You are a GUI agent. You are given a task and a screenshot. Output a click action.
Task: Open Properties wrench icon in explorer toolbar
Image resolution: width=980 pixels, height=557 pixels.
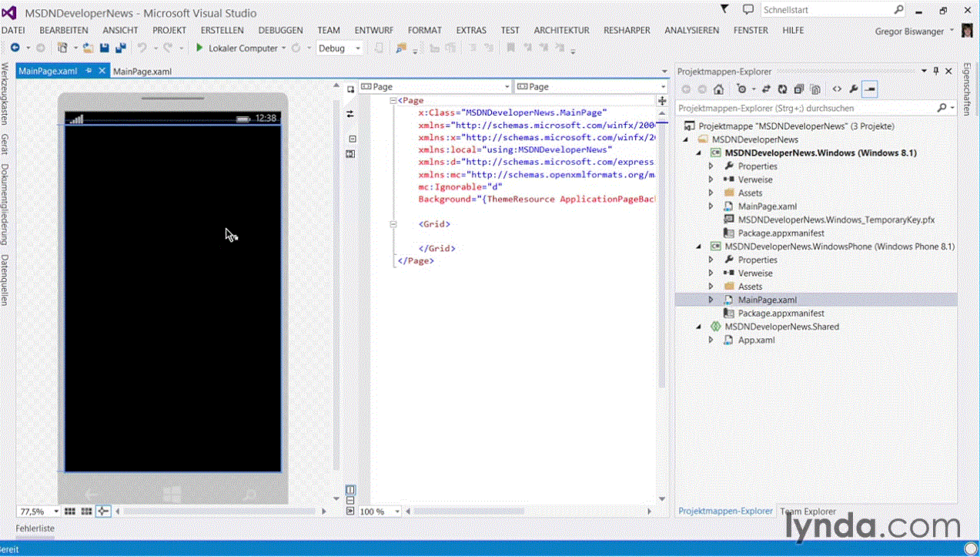854,89
